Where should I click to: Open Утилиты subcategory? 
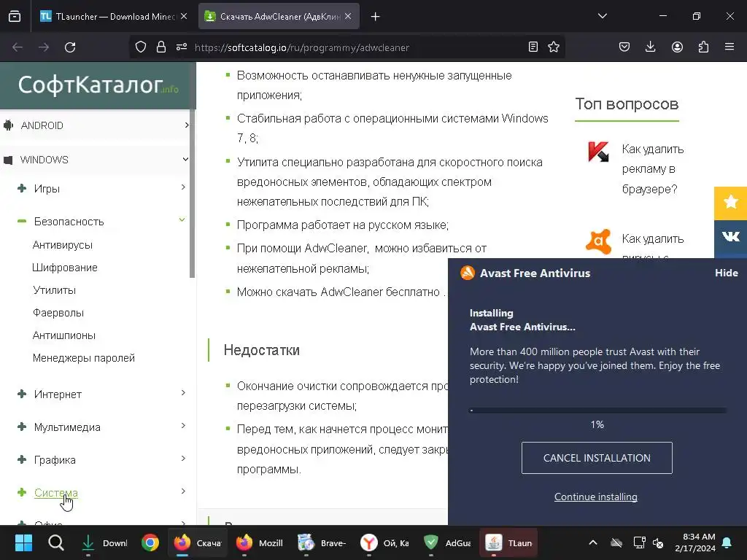pyautogui.click(x=54, y=290)
